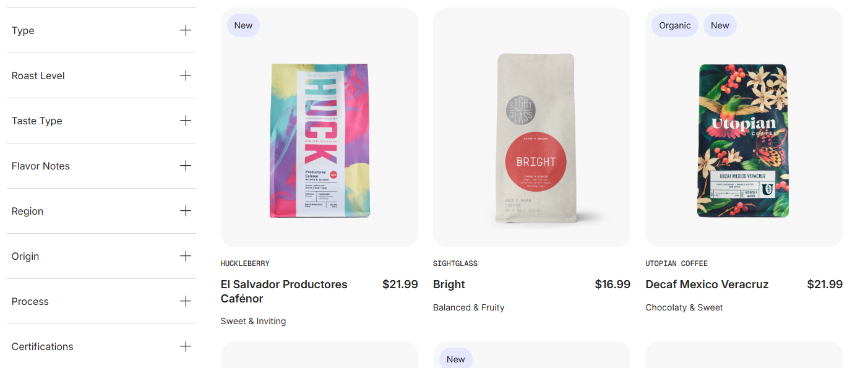The width and height of the screenshot is (868, 368).
Task: Open the Process filter plus icon
Action: pyautogui.click(x=186, y=301)
